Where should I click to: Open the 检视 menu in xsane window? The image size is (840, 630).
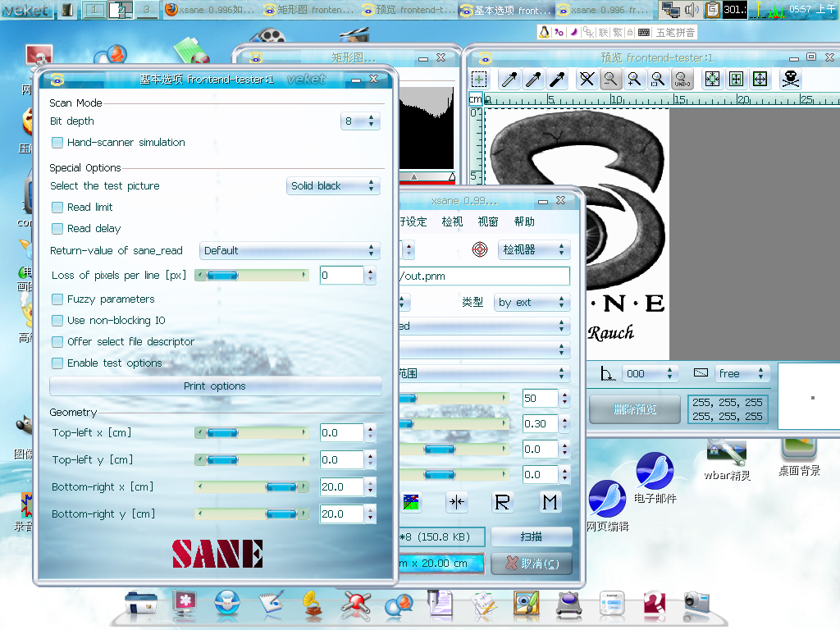[x=452, y=221]
